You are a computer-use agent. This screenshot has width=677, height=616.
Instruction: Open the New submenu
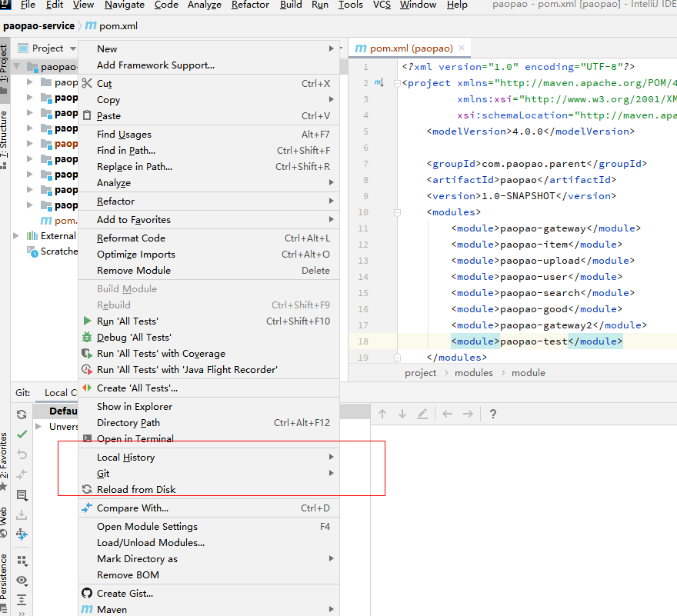tap(209, 48)
